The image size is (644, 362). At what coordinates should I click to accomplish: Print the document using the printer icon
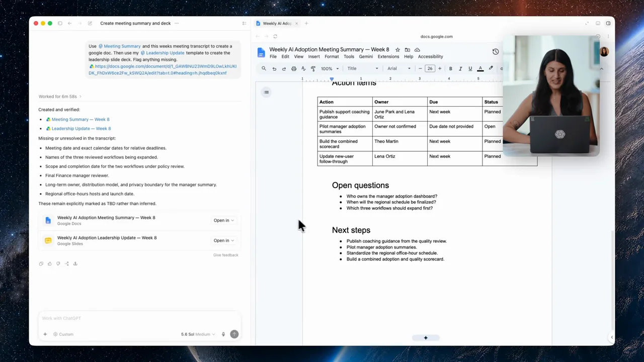tap(294, 69)
